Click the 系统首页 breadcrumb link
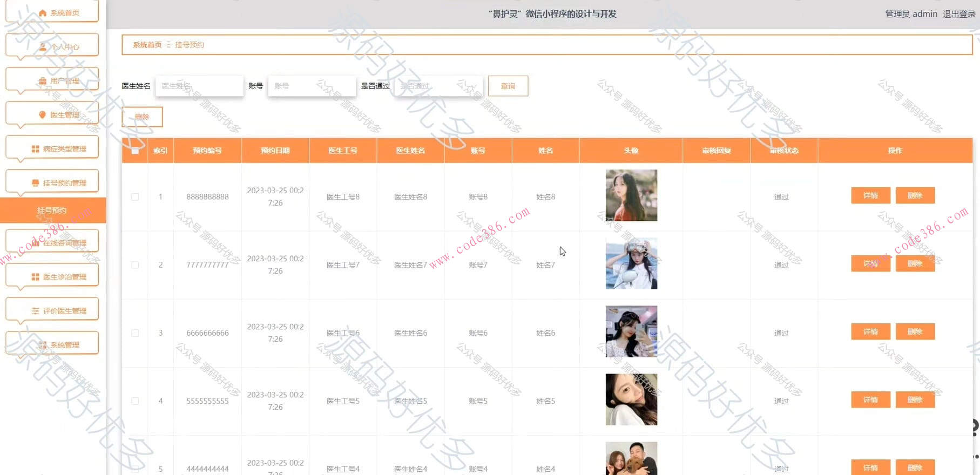 pos(147,45)
